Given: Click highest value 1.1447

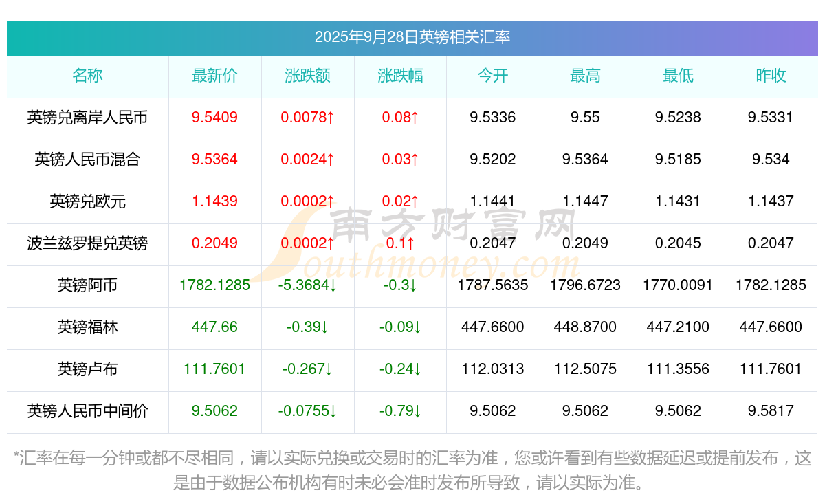Looking at the screenshot, I should [585, 201].
